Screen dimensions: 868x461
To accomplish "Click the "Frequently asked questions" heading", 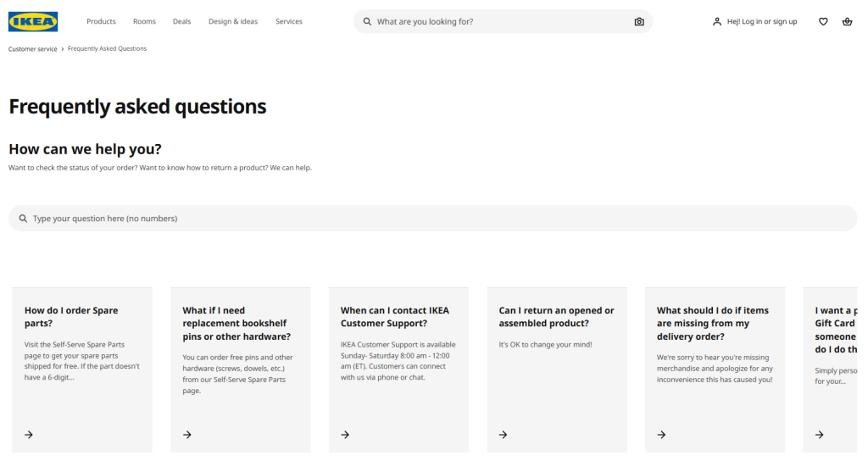I will pos(137,106).
